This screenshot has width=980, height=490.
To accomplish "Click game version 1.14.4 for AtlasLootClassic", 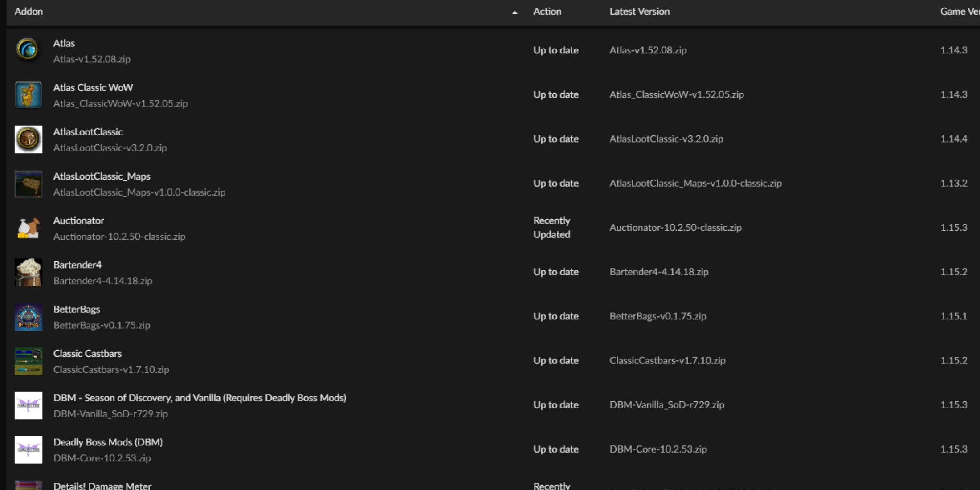I will click(954, 139).
